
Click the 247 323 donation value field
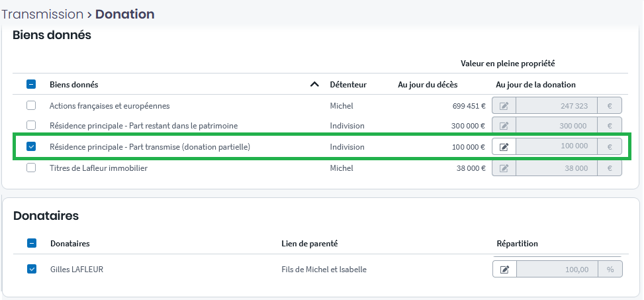556,106
